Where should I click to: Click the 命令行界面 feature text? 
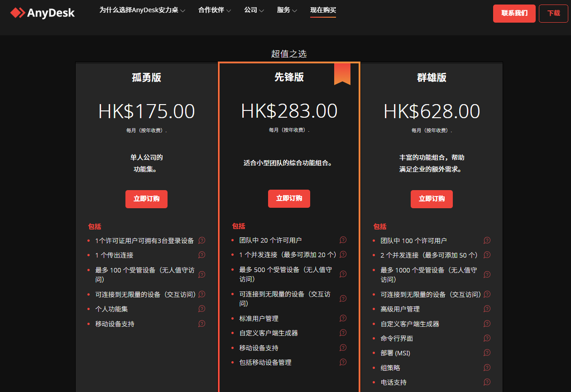397,339
